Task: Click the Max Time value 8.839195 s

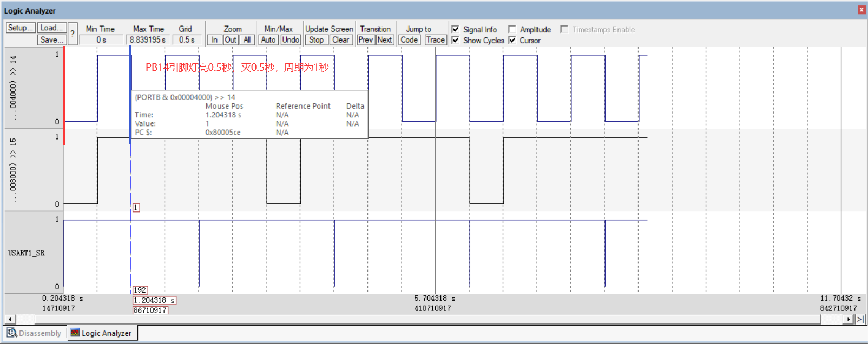Action: point(148,39)
